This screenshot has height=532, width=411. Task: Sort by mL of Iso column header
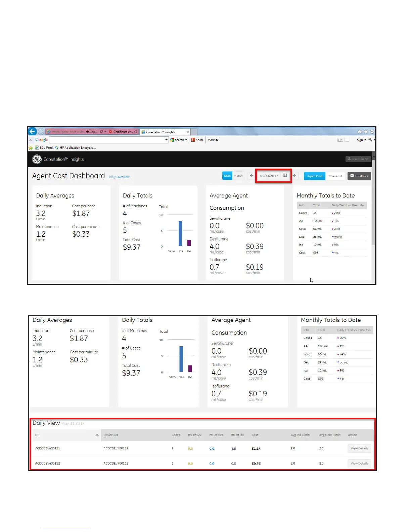click(x=237, y=435)
